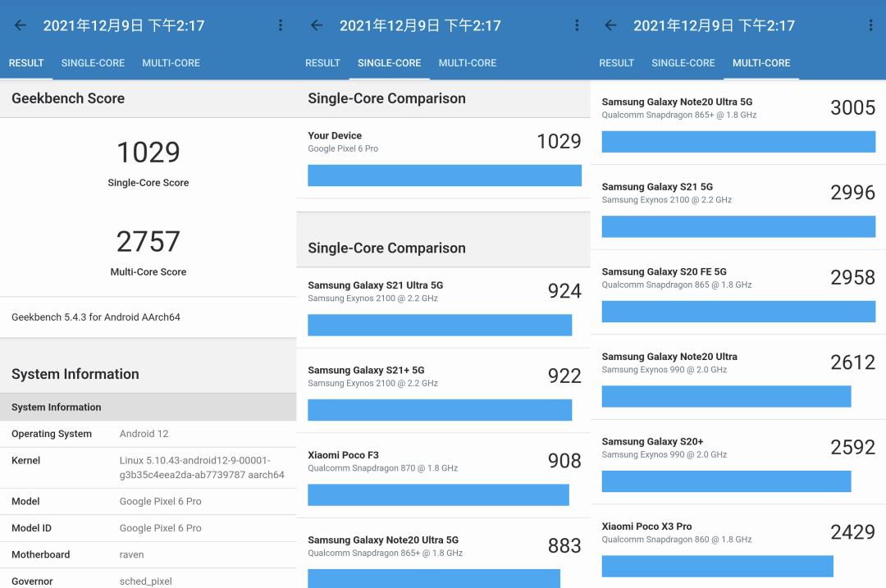886x588 pixels.
Task: Tap back arrow in the right panel
Action: click(610, 25)
